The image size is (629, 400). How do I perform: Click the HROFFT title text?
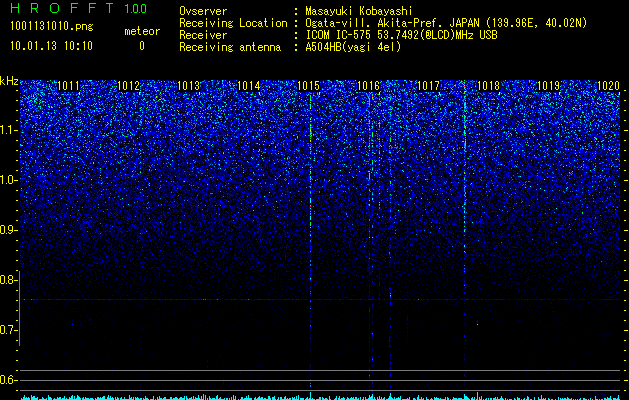click(62, 8)
